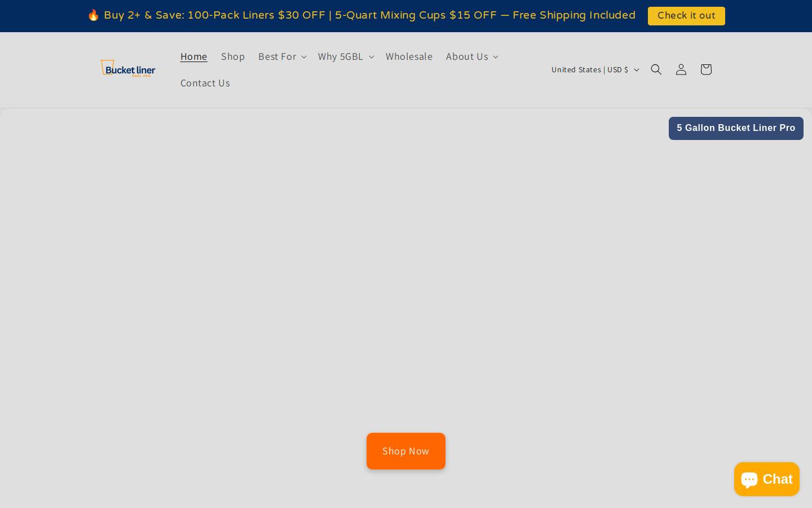Expand the Best For menu

pos(282,56)
